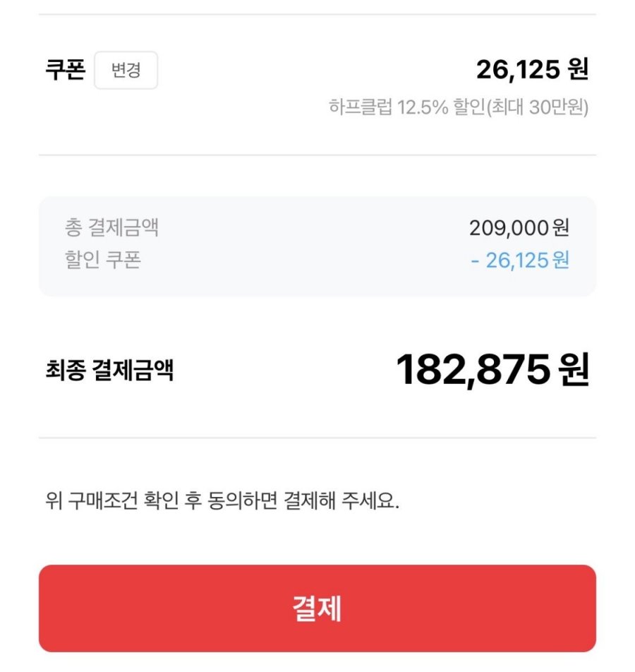Click the divider line above 쿠폰 row
Image resolution: width=635 pixels, height=672 pixels.
coord(317,15)
